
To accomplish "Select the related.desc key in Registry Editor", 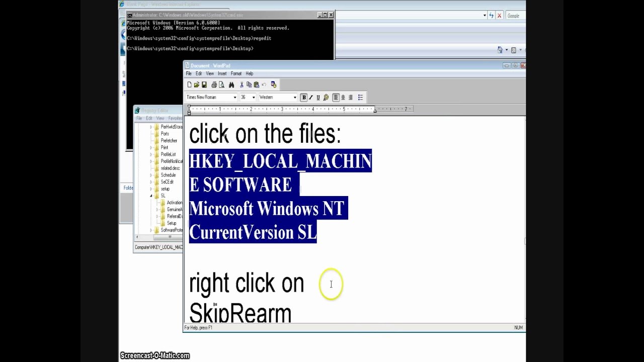I will [170, 168].
